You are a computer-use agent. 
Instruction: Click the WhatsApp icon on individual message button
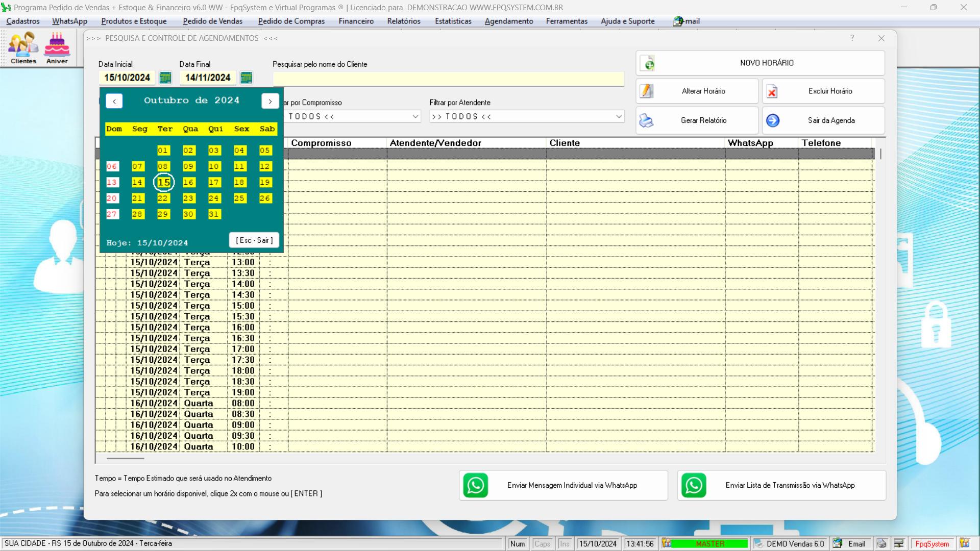tap(476, 485)
